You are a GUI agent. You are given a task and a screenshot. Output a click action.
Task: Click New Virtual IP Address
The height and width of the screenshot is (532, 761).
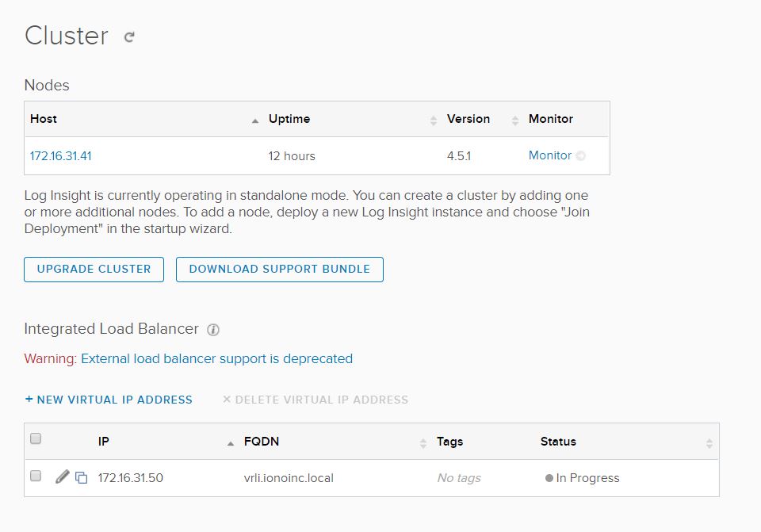point(109,400)
